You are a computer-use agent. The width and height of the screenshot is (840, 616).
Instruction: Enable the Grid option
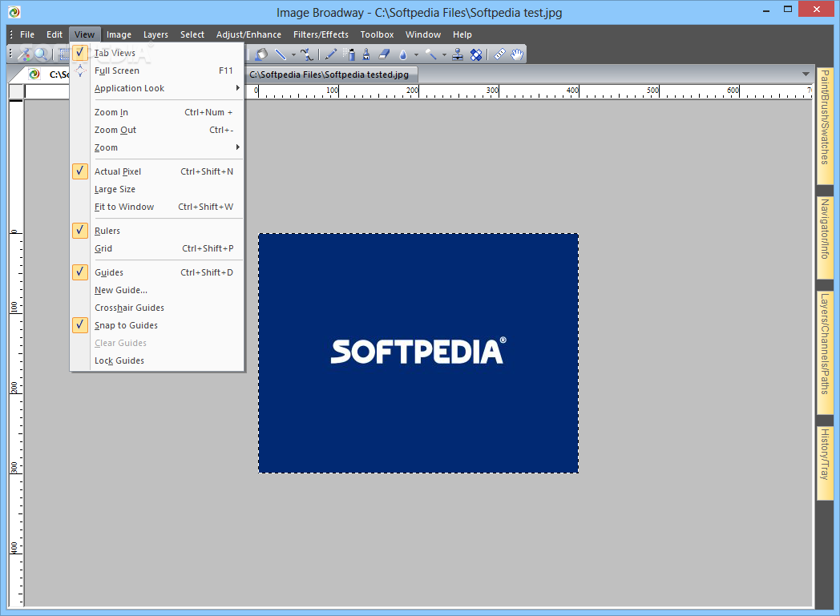click(157, 248)
